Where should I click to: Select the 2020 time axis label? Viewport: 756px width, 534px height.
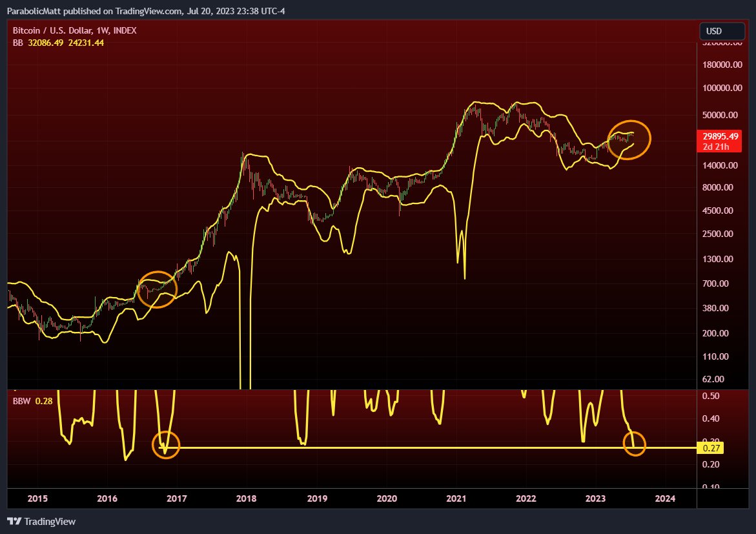click(387, 498)
